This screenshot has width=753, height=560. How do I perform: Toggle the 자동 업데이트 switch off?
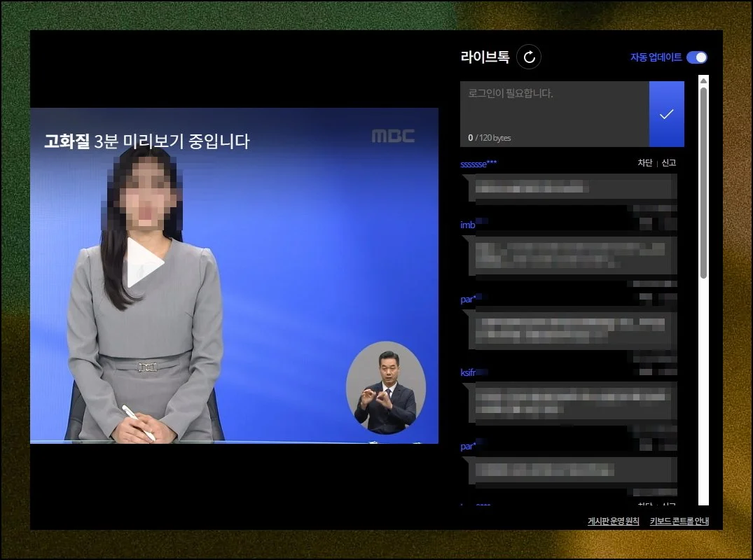(x=696, y=57)
